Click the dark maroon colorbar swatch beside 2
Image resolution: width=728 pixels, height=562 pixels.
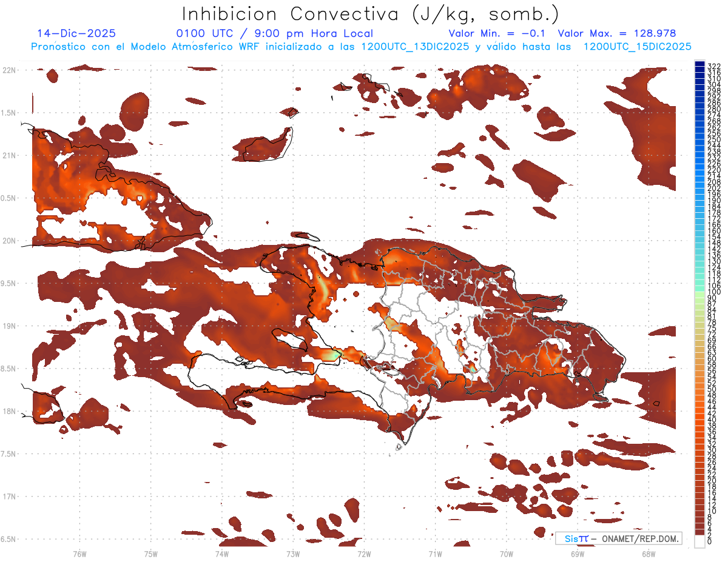point(699,534)
